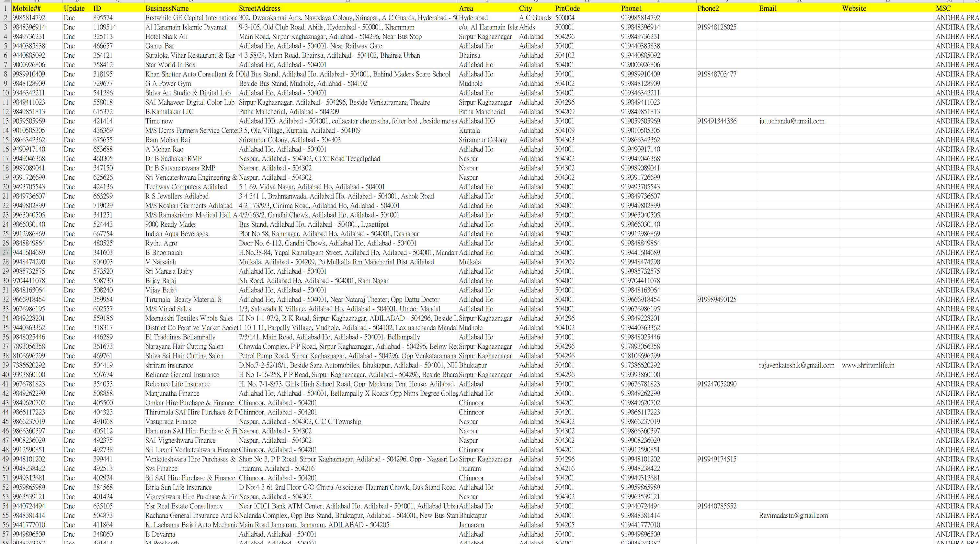Select Phone1 cell 919985814792

[x=658, y=18]
